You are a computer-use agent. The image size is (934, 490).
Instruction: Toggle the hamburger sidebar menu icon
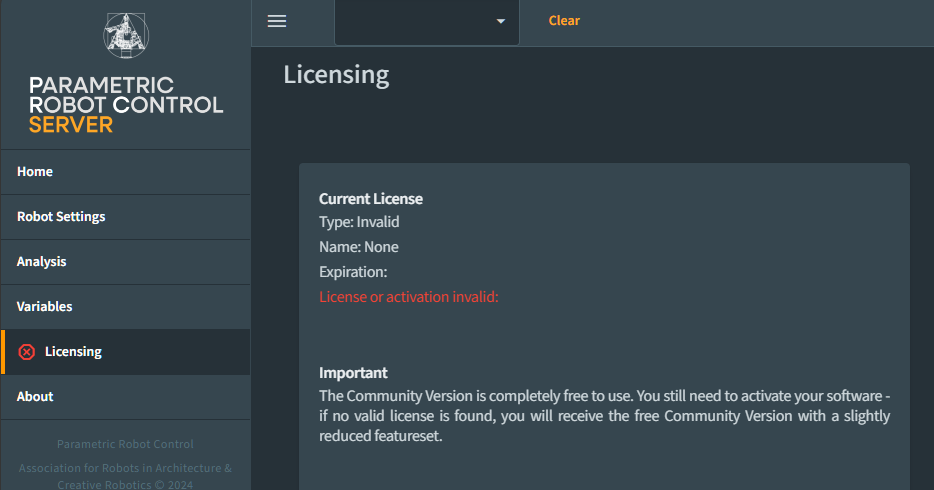click(277, 21)
